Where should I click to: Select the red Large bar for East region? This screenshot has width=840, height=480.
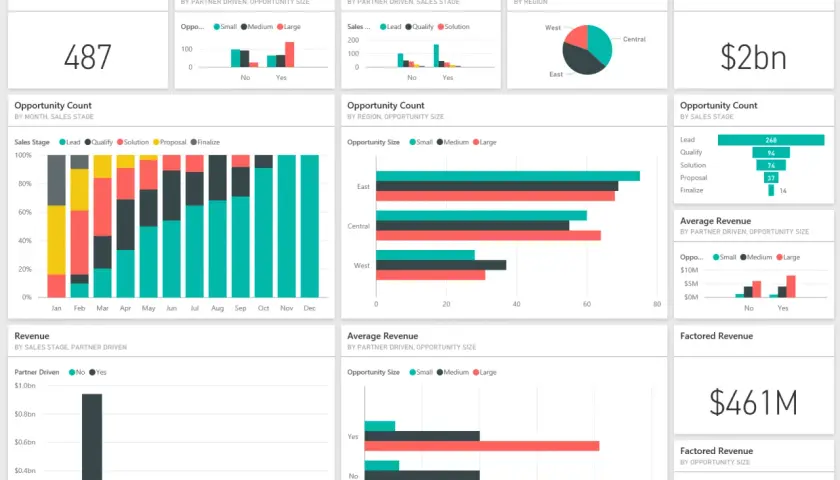pos(496,196)
